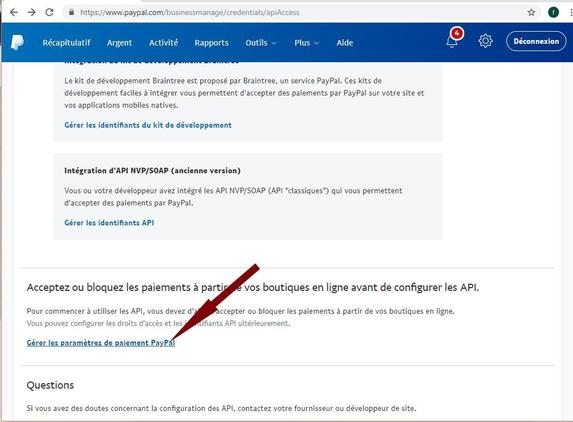Open the settings gear icon
Image resolution: width=573 pixels, height=422 pixels.
pos(485,41)
